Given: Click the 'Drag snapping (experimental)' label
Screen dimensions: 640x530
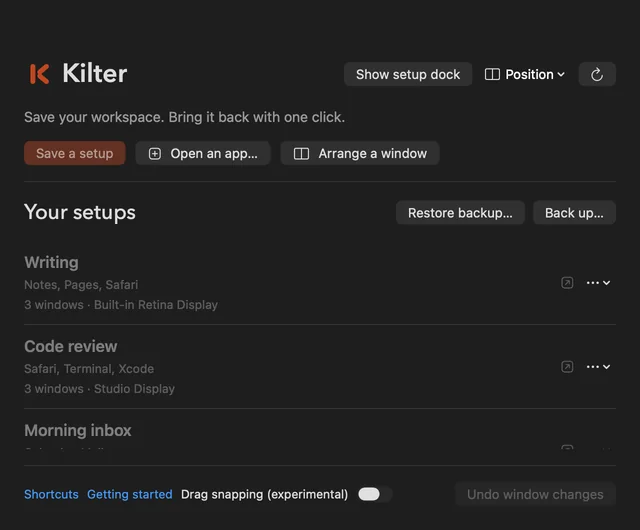Looking at the screenshot, I should click(x=264, y=494).
